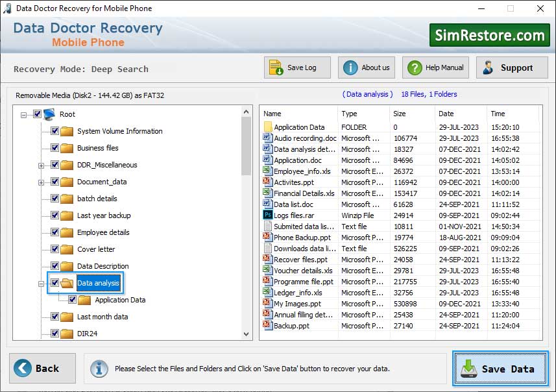Select the Programme file.ppt row
This screenshot has height=392, width=556.
coord(401,282)
